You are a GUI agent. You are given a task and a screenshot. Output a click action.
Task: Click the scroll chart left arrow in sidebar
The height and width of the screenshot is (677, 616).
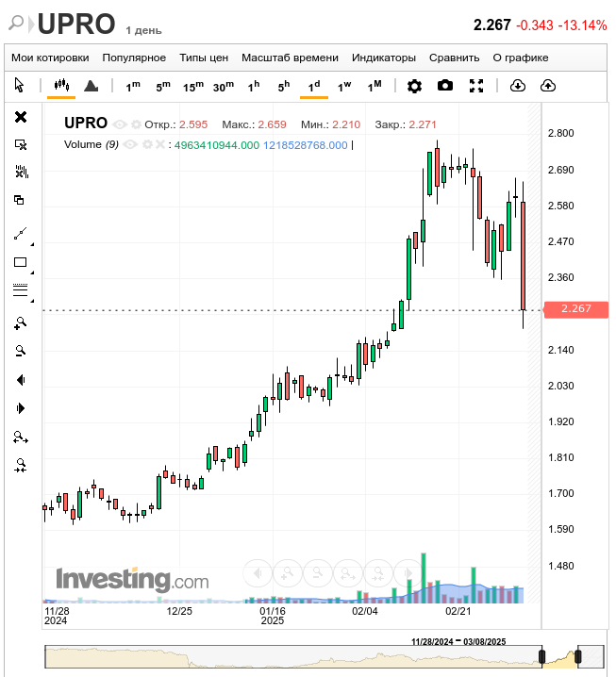click(21, 380)
